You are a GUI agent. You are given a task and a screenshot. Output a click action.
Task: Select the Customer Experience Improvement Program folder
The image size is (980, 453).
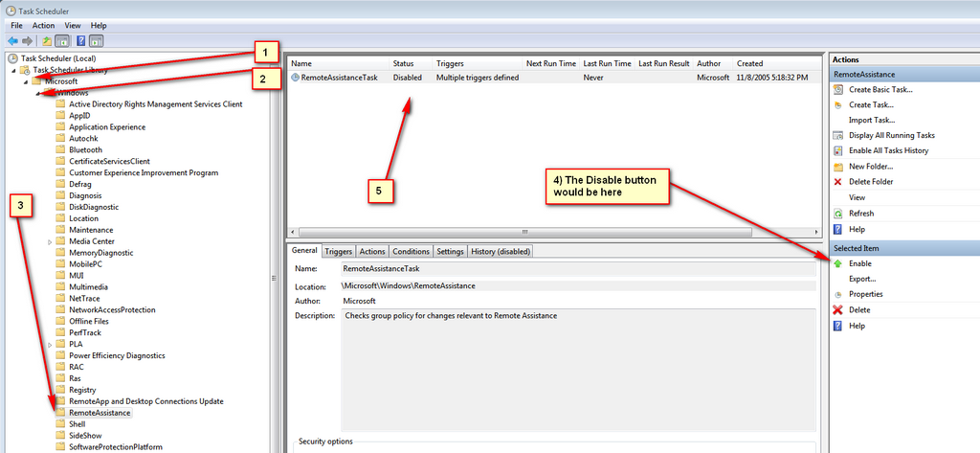144,172
